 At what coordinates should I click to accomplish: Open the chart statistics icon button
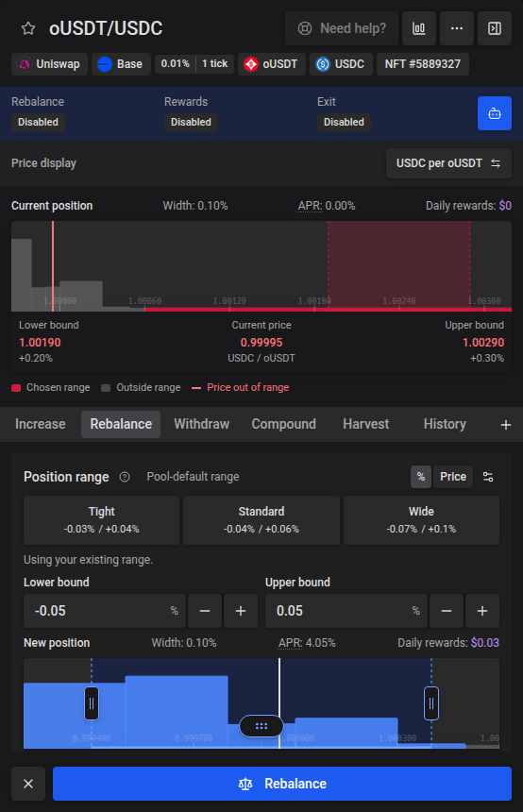[419, 28]
